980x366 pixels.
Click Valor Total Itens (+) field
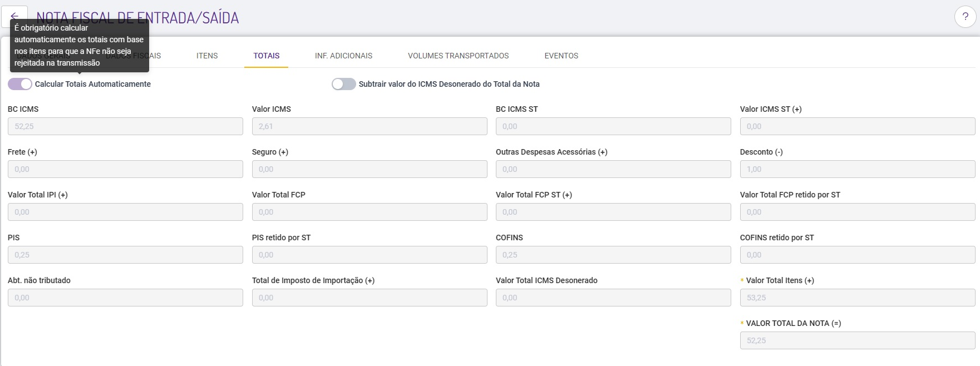[857, 298]
